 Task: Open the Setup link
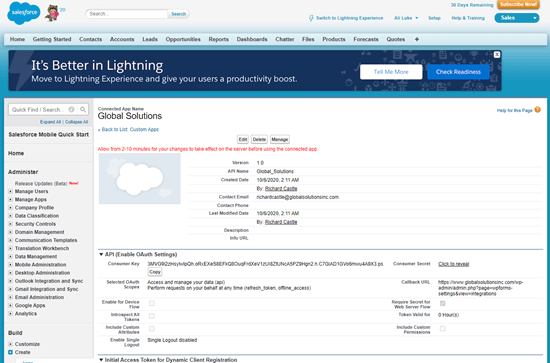tap(434, 18)
